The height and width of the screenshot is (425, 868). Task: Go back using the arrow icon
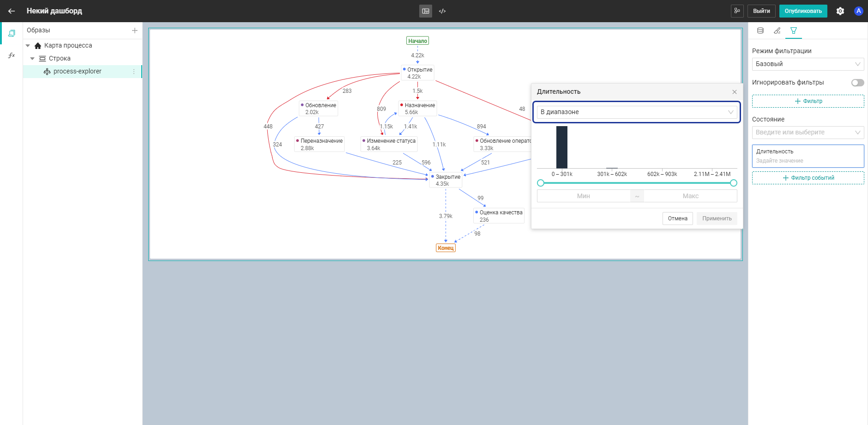12,11
